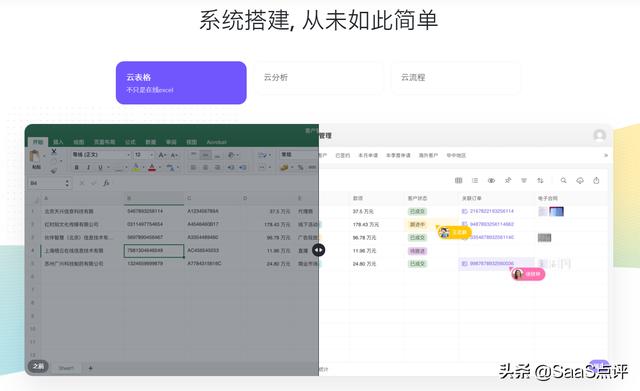Select the 云表格 purple card
The image size is (640, 391).
pyautogui.click(x=181, y=83)
